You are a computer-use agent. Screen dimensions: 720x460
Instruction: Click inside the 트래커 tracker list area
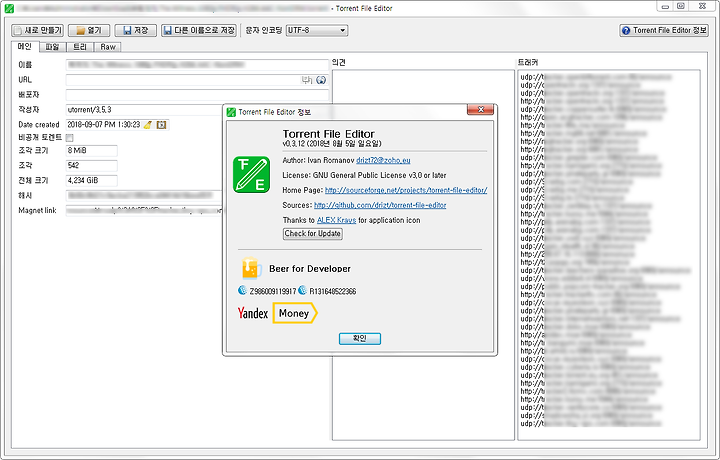pos(609,255)
